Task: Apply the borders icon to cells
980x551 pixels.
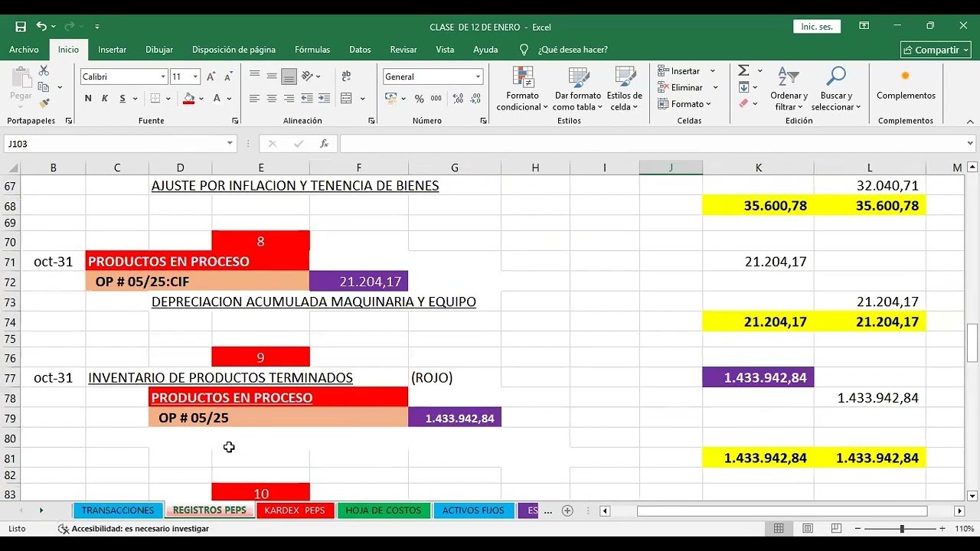Action: point(155,98)
